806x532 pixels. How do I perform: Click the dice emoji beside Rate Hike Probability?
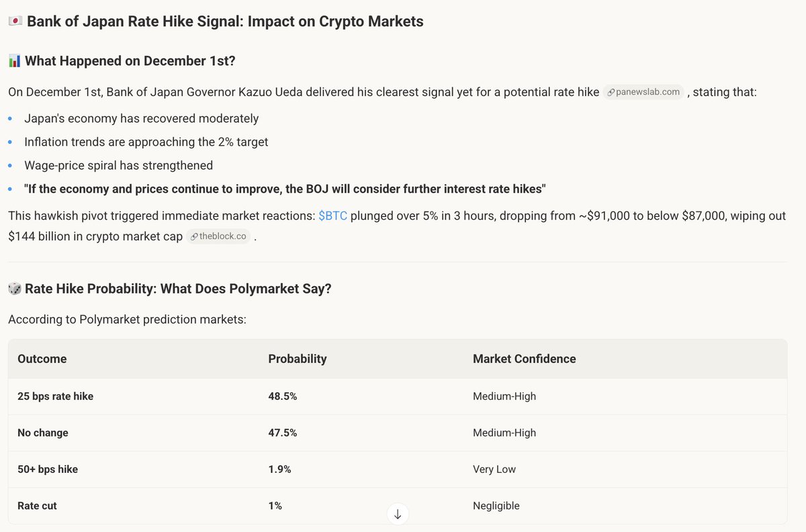(15, 289)
